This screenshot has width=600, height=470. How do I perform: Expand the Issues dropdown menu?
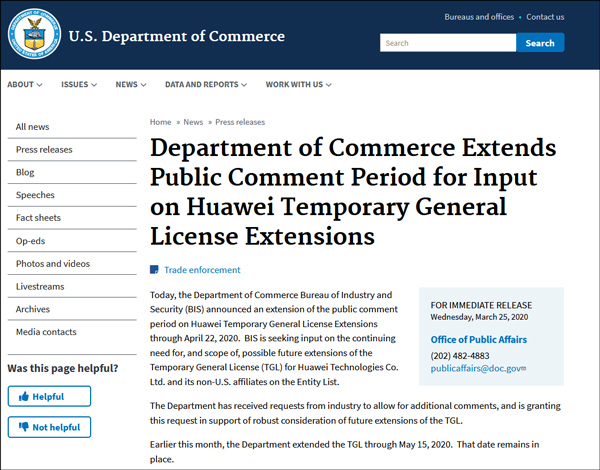click(79, 85)
